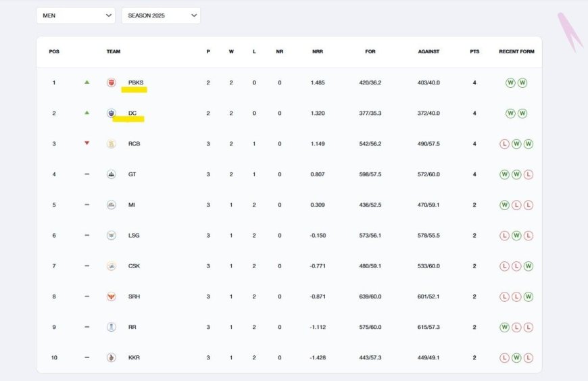Click the SRH team logo
The image size is (588, 381).
pos(112,297)
